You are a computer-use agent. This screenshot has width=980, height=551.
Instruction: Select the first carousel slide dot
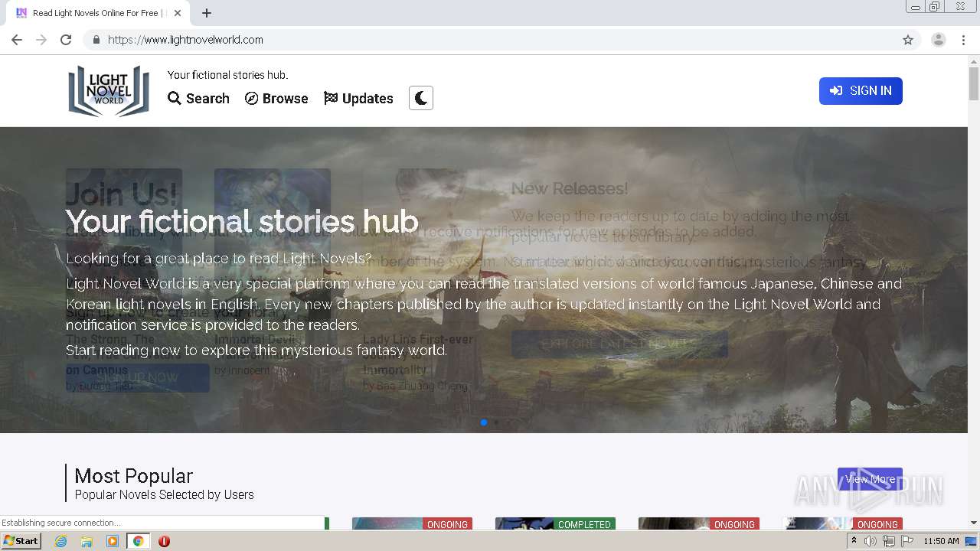(x=484, y=422)
